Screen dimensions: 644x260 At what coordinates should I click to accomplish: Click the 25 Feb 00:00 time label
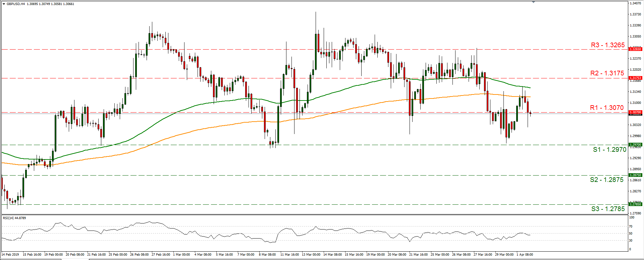[x=118, y=255]
